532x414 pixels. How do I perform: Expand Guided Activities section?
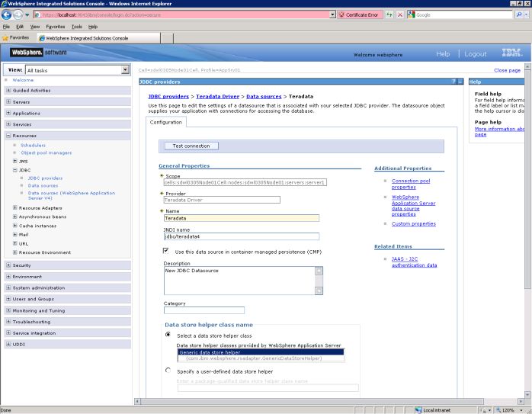tap(8, 90)
